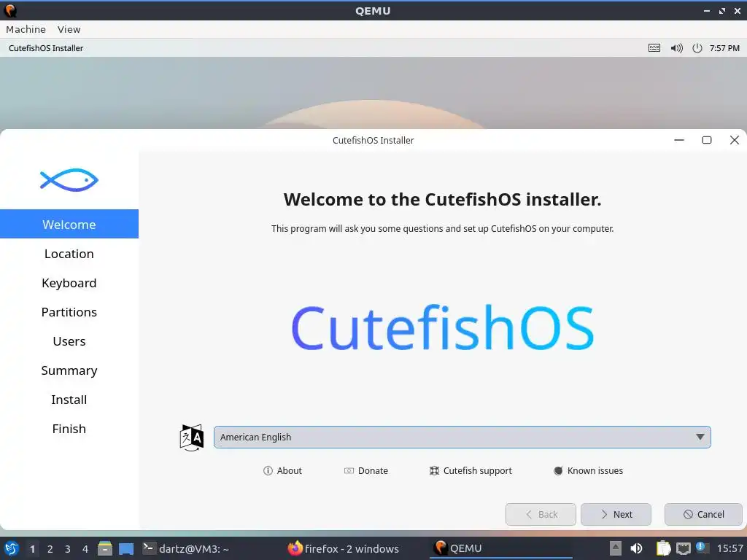This screenshot has height=560, width=747.
Task: Click the power icon in guest top bar
Action: tap(697, 48)
